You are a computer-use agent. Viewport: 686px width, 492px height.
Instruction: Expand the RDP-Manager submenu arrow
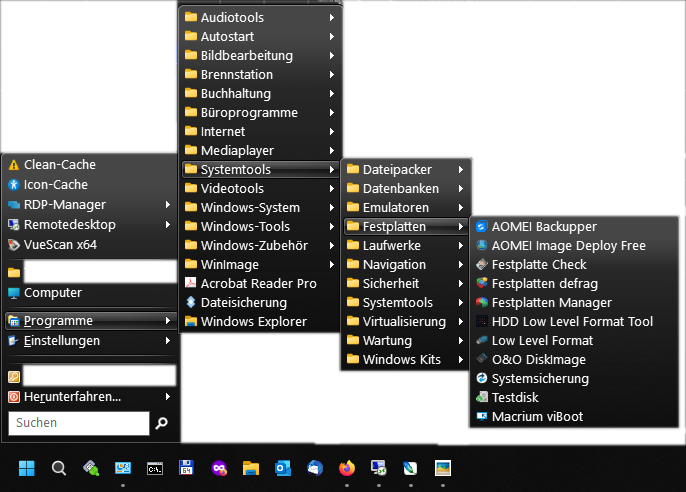click(x=168, y=205)
